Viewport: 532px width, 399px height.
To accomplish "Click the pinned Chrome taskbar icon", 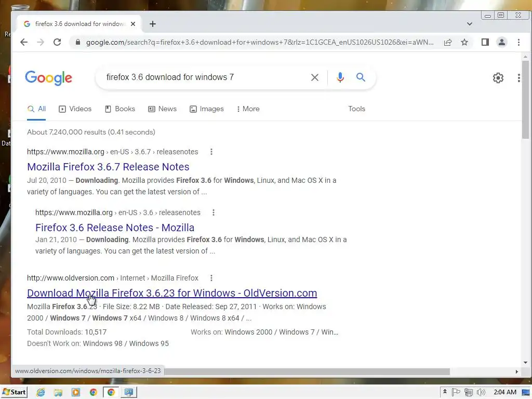I will click(94, 392).
